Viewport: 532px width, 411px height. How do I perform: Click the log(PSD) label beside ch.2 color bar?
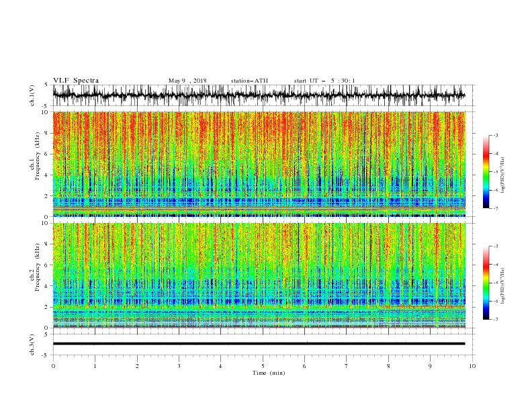click(502, 286)
